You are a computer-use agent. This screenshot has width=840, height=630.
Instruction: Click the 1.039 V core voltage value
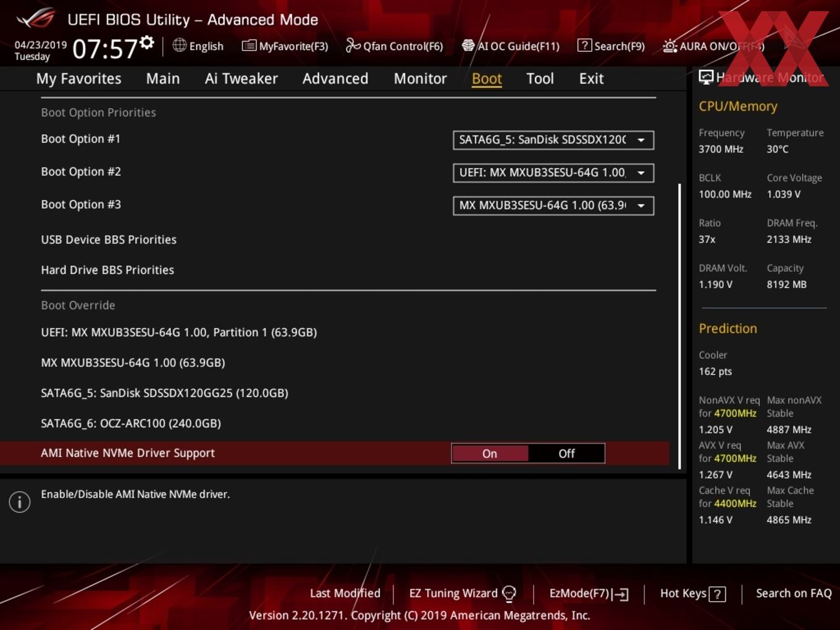tap(783, 195)
